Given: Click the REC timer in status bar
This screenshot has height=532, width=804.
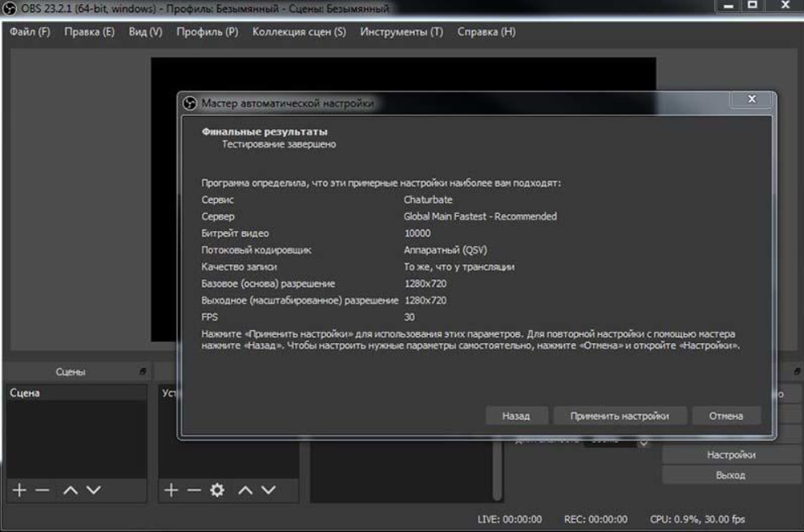Looking at the screenshot, I should pyautogui.click(x=596, y=519).
